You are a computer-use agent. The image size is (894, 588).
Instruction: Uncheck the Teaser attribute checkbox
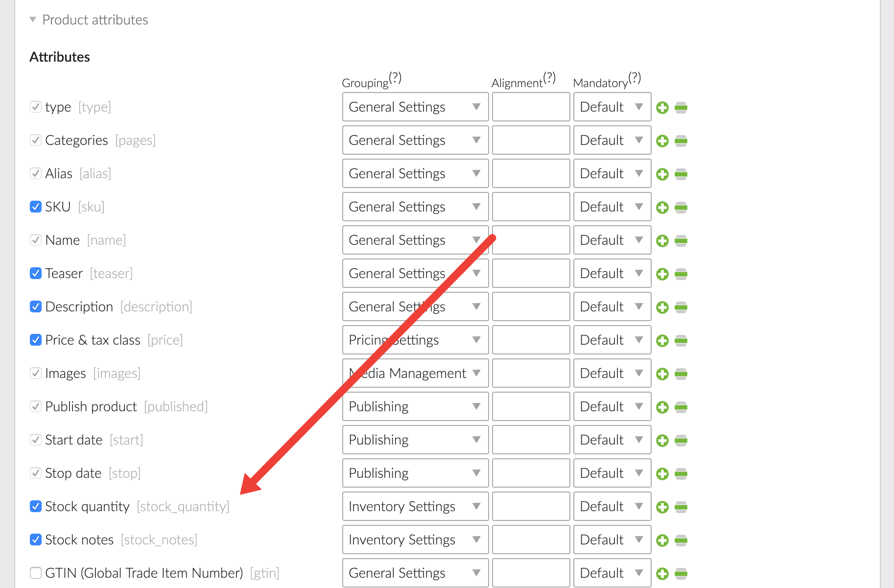35,273
